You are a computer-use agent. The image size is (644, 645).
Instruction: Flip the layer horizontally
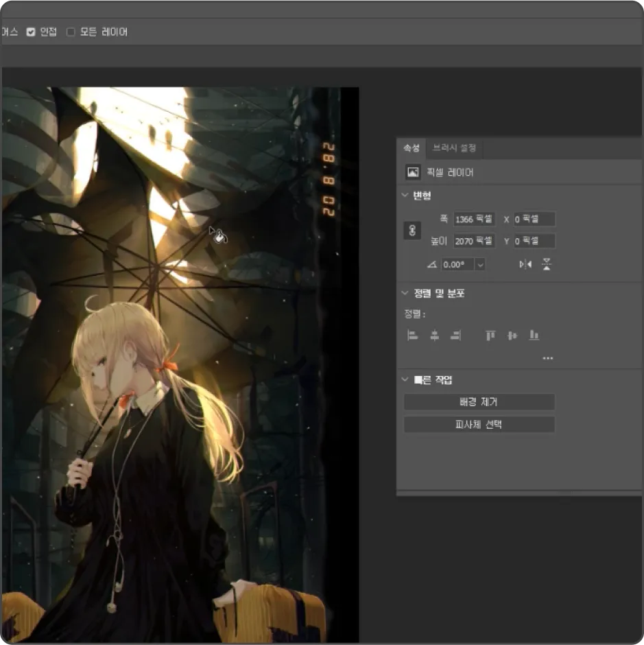coord(525,264)
